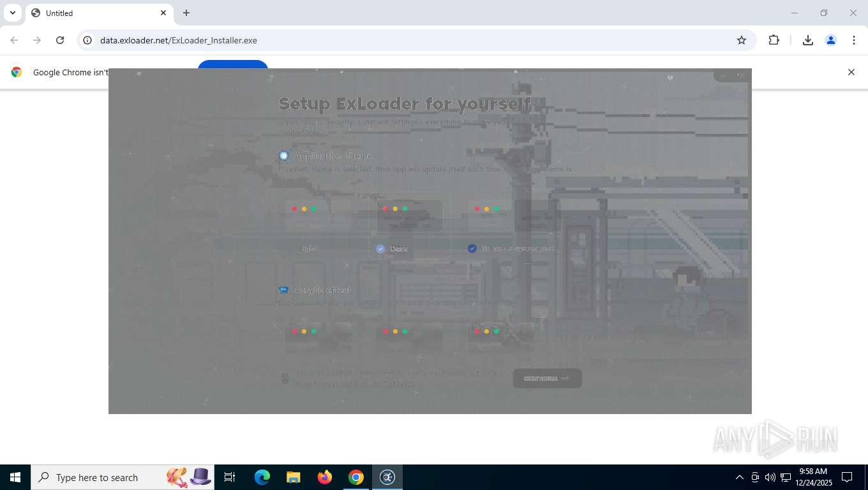This screenshot has height=490, width=868.
Task: Dismiss the Google Chrome infobar
Action: pos(851,72)
